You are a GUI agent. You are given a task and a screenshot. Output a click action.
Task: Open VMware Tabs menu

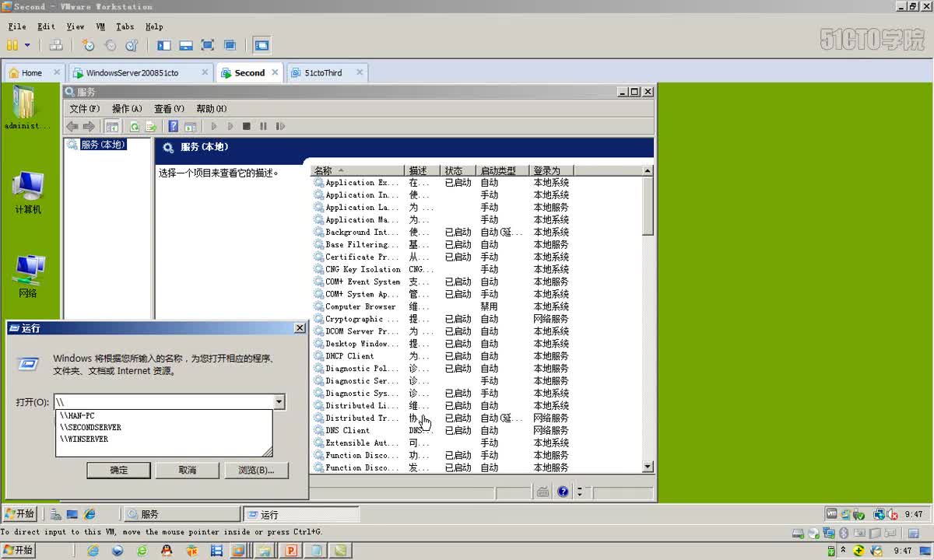pos(125,26)
